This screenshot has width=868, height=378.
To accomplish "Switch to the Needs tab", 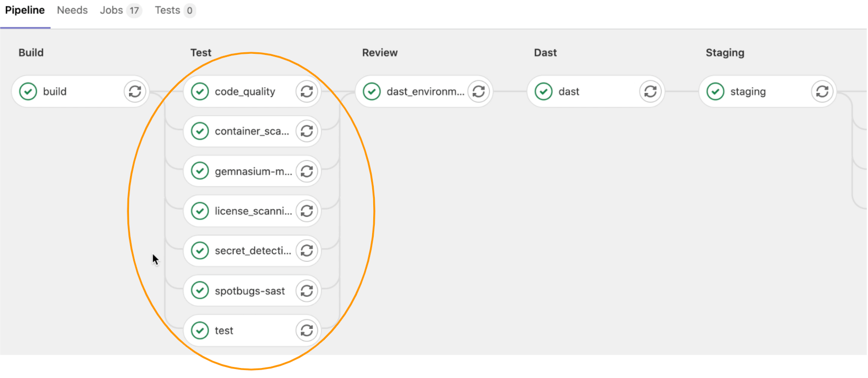I will click(x=72, y=11).
